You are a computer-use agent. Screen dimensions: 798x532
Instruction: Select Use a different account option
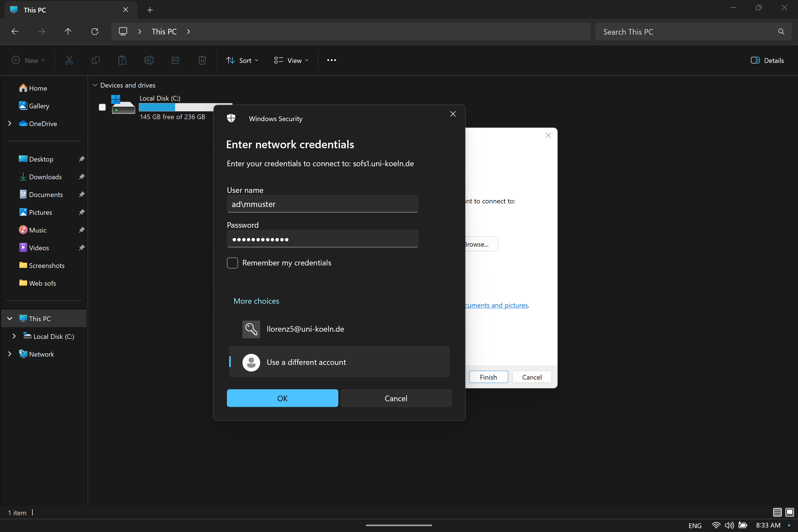(339, 362)
